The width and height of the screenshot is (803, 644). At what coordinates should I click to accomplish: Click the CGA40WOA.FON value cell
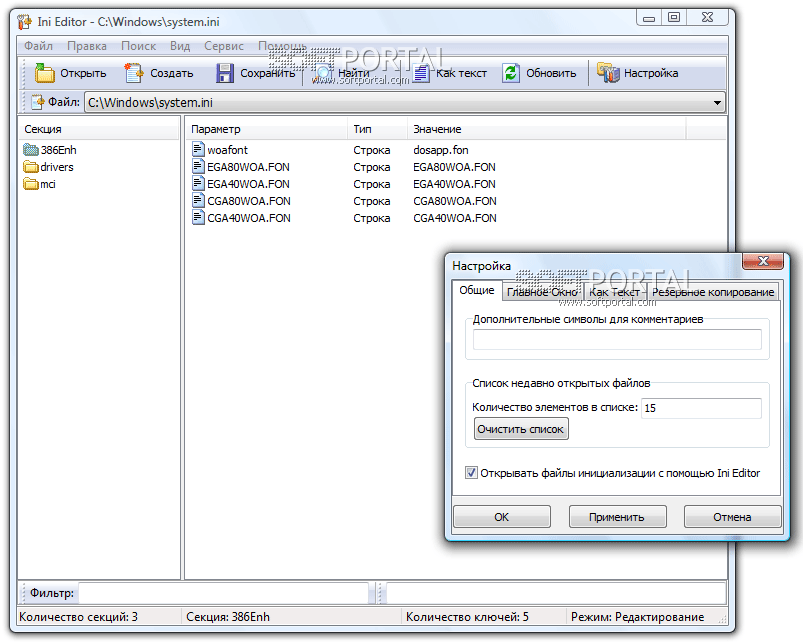pyautogui.click(x=455, y=218)
